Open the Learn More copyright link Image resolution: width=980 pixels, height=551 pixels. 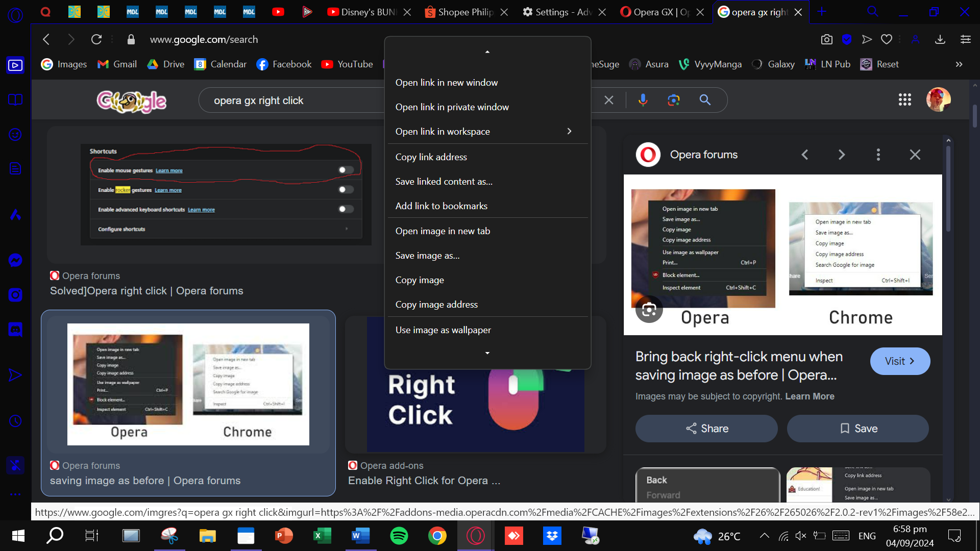(x=810, y=396)
